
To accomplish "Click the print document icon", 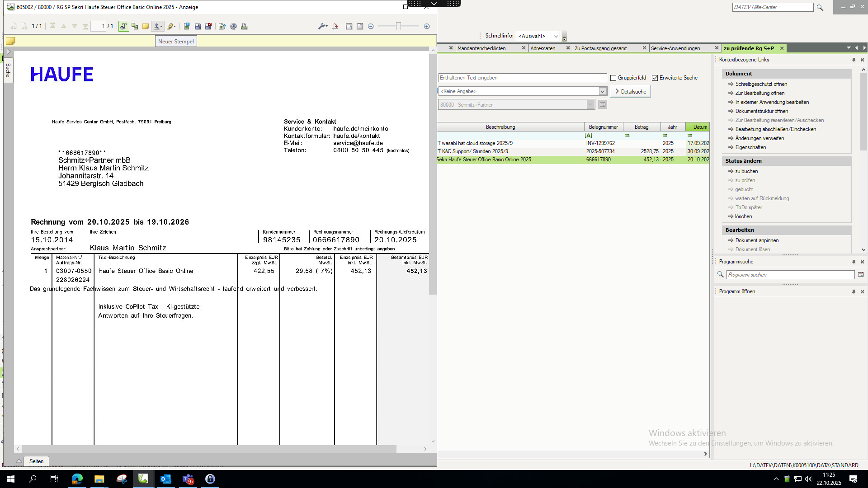I will click(x=244, y=26).
